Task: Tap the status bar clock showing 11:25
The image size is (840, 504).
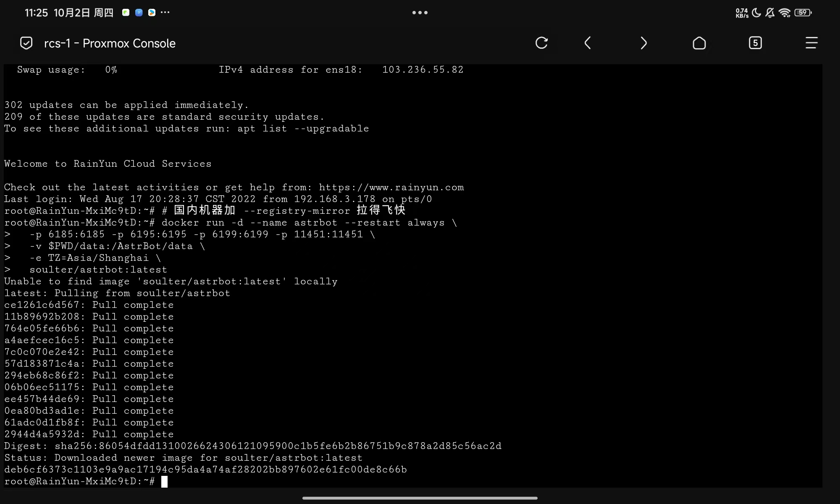Action: 36,13
